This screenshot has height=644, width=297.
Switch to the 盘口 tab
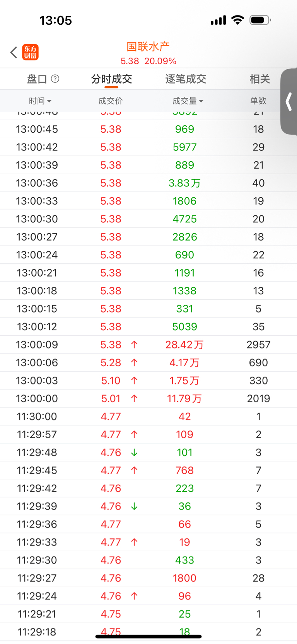coord(37,79)
